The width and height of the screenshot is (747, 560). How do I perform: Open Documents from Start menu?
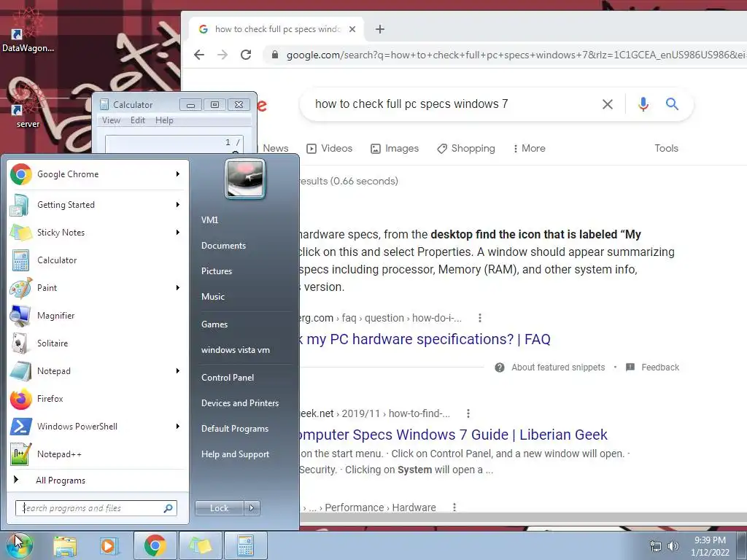[x=223, y=246]
